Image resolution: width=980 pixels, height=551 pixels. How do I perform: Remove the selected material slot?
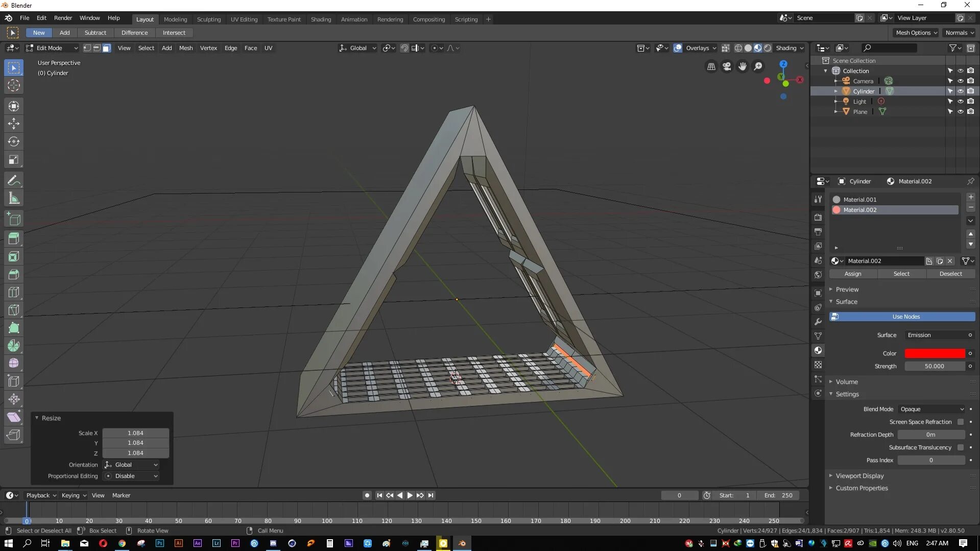tap(971, 207)
